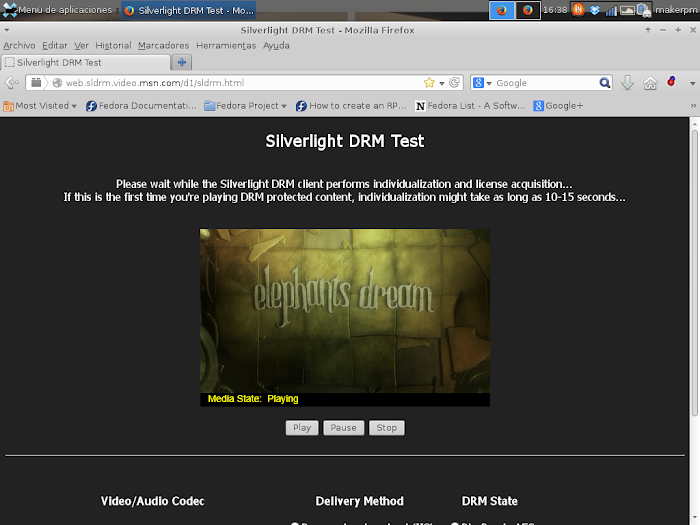Roll up window with title bar up arrow
The height and width of the screenshot is (525, 700).
pyautogui.click(x=648, y=30)
